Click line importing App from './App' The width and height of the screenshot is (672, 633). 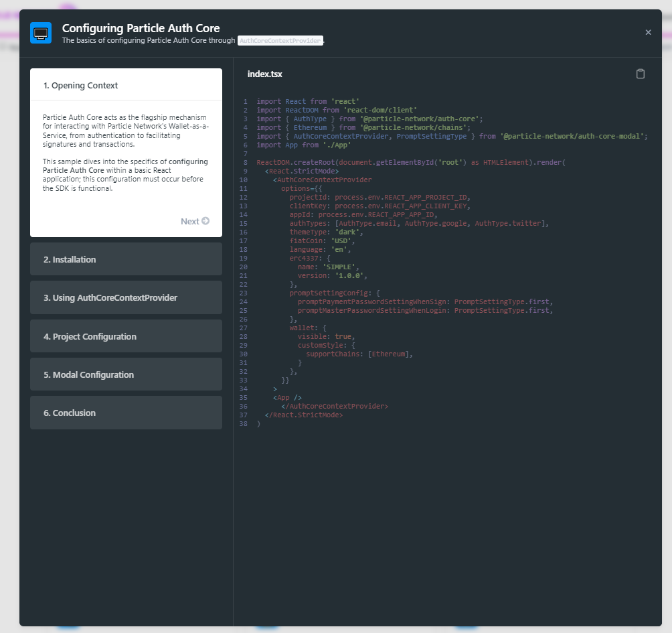[303, 145]
